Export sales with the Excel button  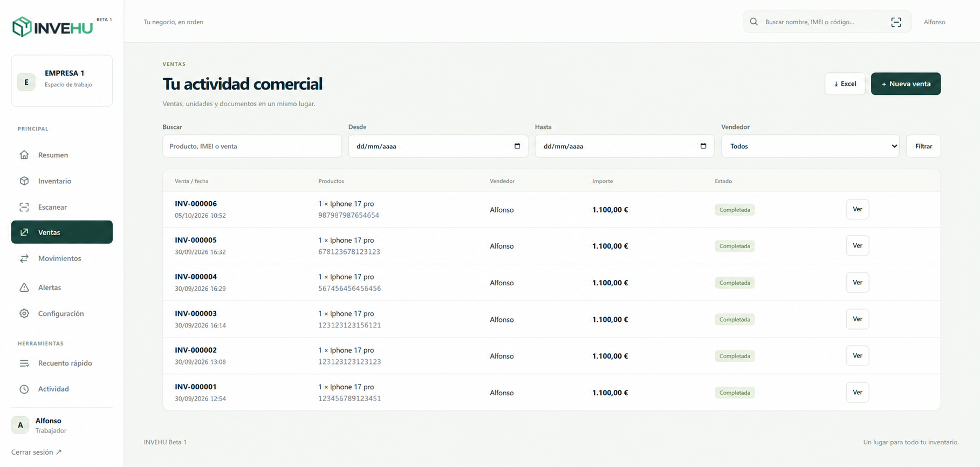[845, 84]
